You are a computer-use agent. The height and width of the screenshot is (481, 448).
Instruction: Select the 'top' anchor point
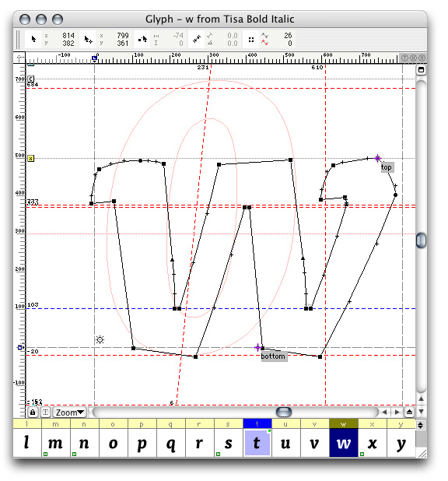click(377, 158)
